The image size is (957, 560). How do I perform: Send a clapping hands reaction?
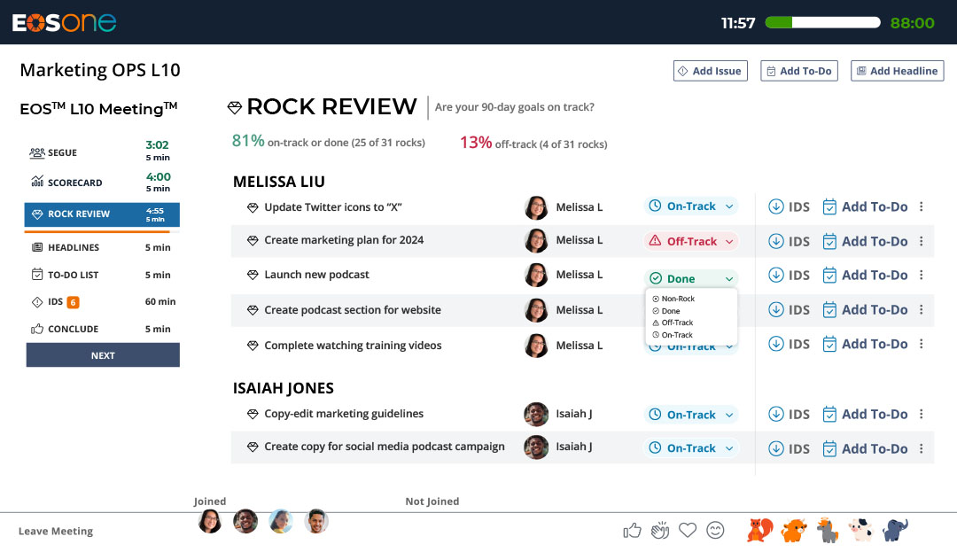pos(660,529)
